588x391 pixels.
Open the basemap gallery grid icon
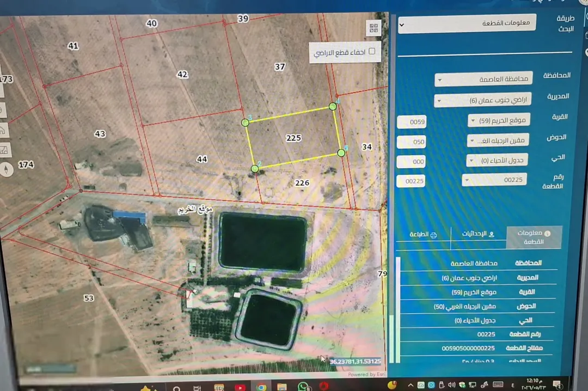pyautogui.click(x=373, y=28)
